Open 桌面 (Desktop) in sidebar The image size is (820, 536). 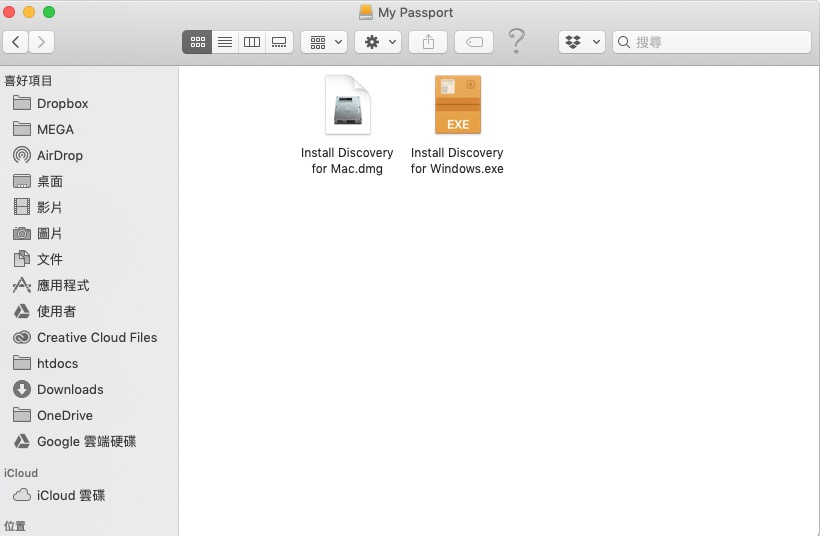pyautogui.click(x=89, y=181)
